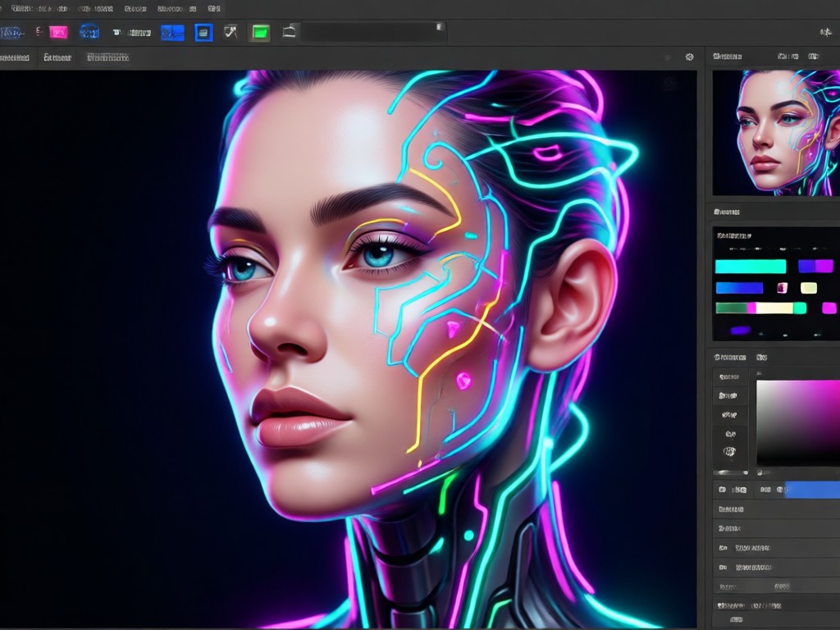Pick the long cyan color bar swatch
The height and width of the screenshot is (630, 840).
751,267
